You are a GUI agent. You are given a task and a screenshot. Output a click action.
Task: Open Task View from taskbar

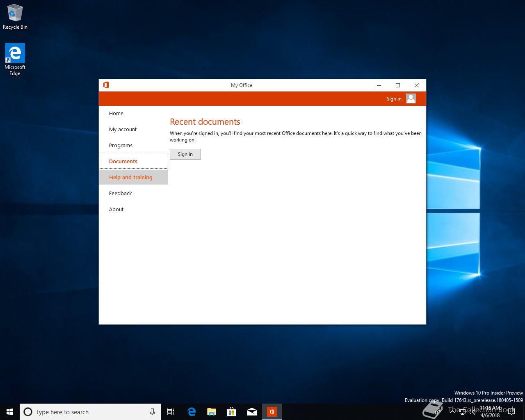[x=171, y=412]
